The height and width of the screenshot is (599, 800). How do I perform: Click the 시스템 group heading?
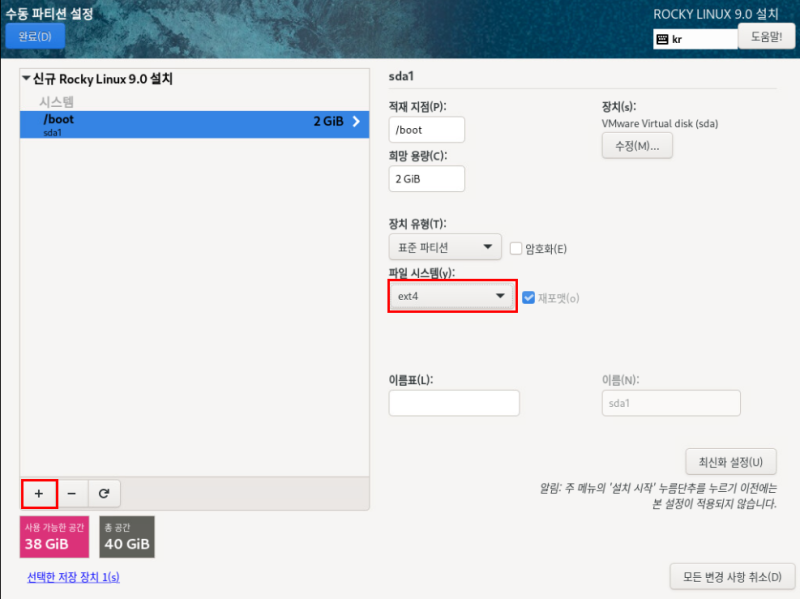[x=57, y=102]
